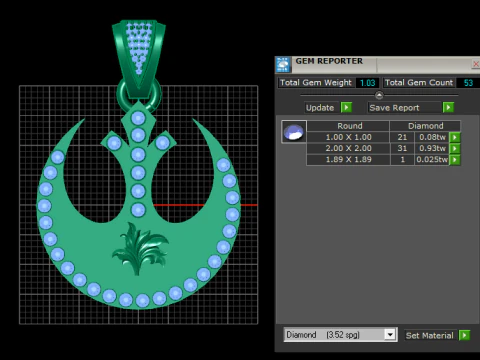Image resolution: width=480 pixels, height=360 pixels.
Task: Click the Total Gem Count label
Action: tap(419, 83)
